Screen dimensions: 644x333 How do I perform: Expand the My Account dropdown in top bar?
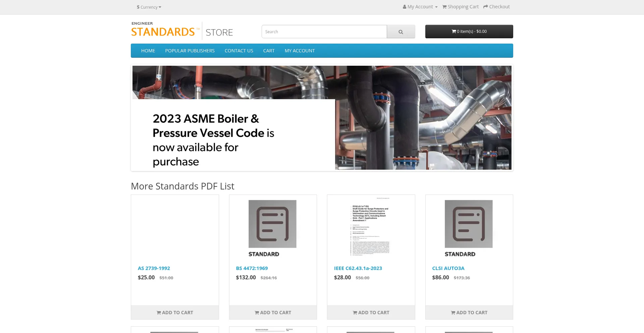point(420,7)
